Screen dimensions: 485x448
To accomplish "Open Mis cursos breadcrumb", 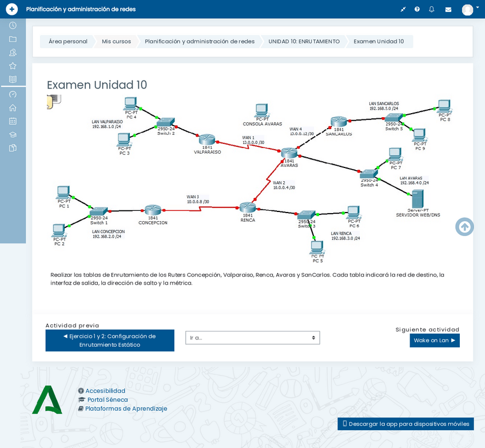I will point(116,41).
